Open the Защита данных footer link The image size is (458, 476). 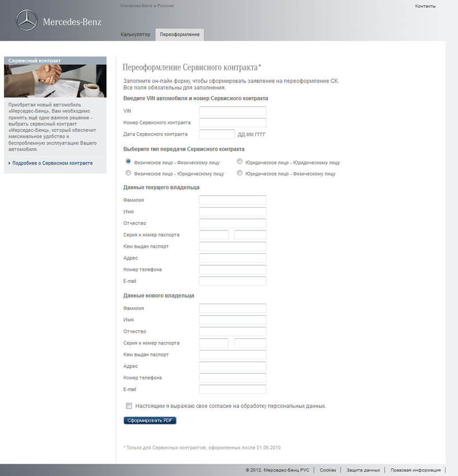[363, 470]
